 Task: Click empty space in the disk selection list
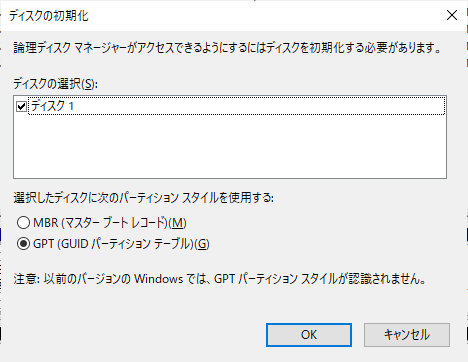(230, 147)
